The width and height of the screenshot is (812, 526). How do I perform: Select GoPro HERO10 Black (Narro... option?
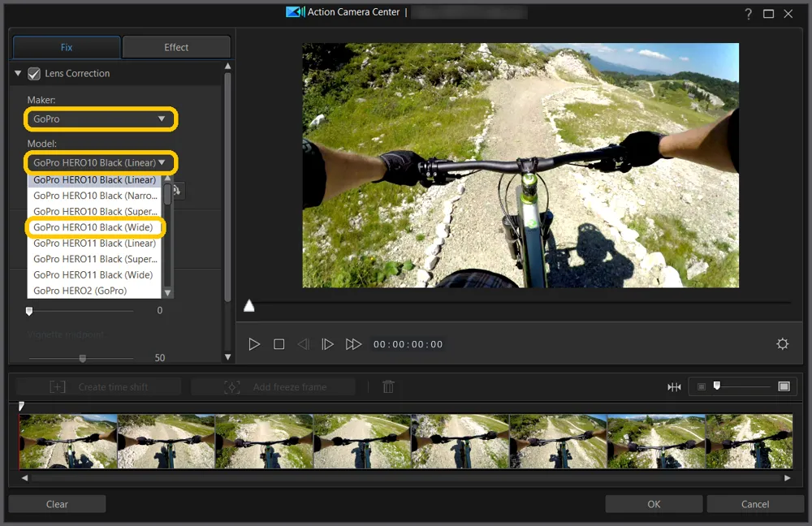(x=94, y=196)
